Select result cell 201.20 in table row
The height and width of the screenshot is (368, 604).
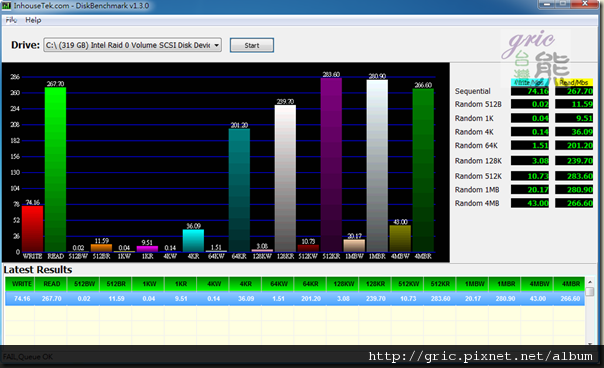(310, 299)
